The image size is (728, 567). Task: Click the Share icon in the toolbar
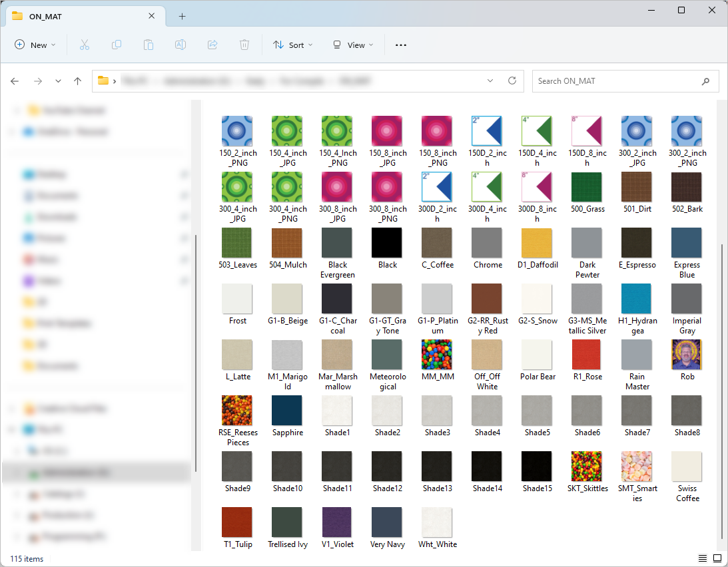pyautogui.click(x=212, y=45)
